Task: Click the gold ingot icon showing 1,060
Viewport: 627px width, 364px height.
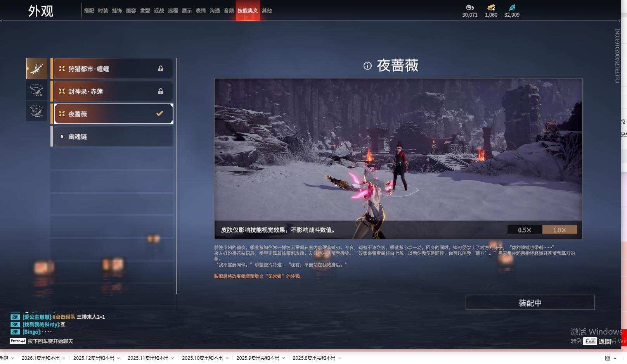Action: coord(490,7)
